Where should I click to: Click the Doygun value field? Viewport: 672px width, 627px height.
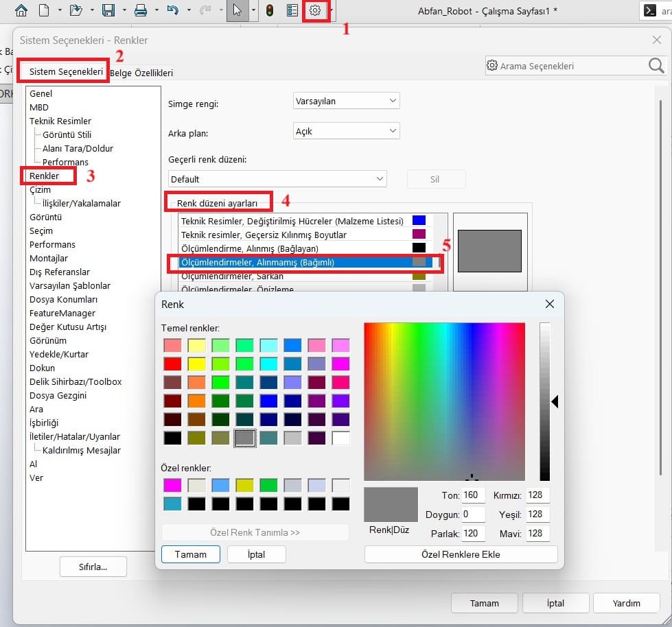coord(473,514)
